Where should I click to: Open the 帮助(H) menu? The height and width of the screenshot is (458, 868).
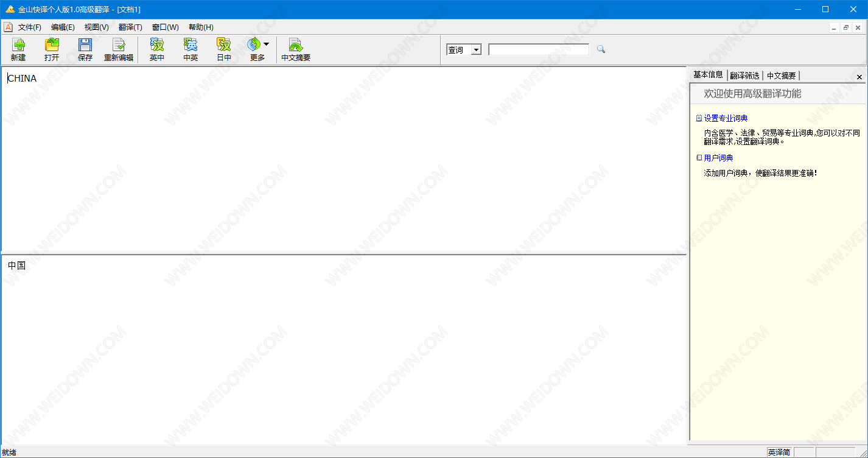(201, 27)
